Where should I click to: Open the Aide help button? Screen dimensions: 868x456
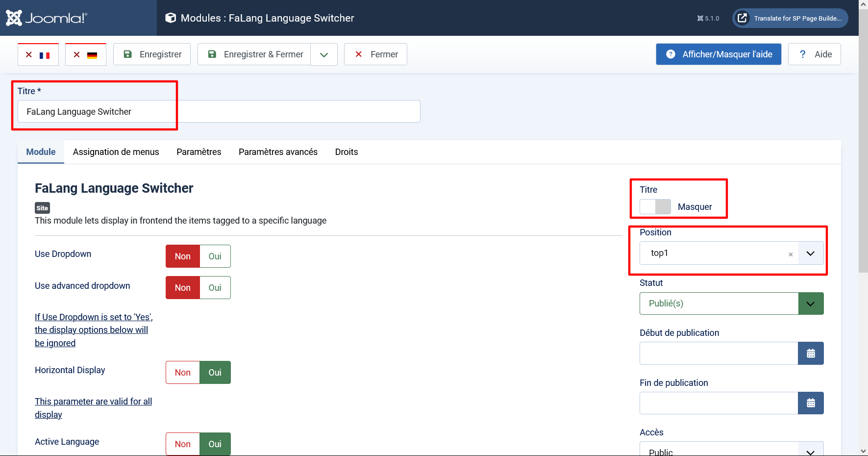tap(815, 54)
